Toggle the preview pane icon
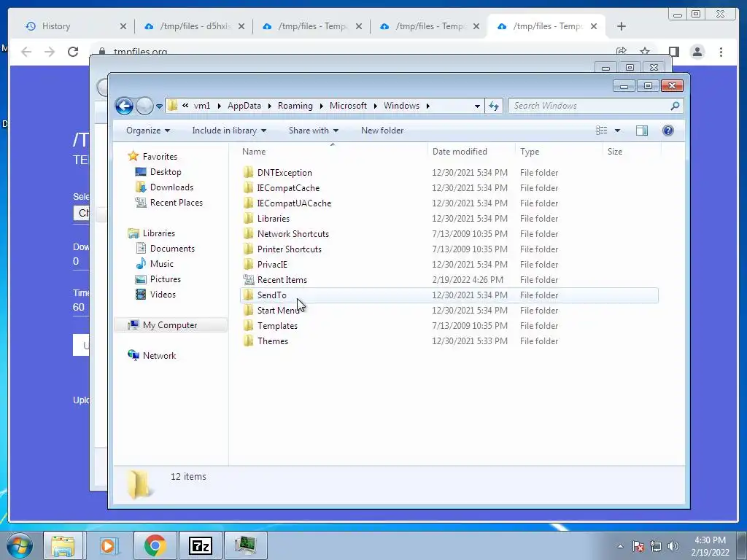The height and width of the screenshot is (560, 747). 642,131
